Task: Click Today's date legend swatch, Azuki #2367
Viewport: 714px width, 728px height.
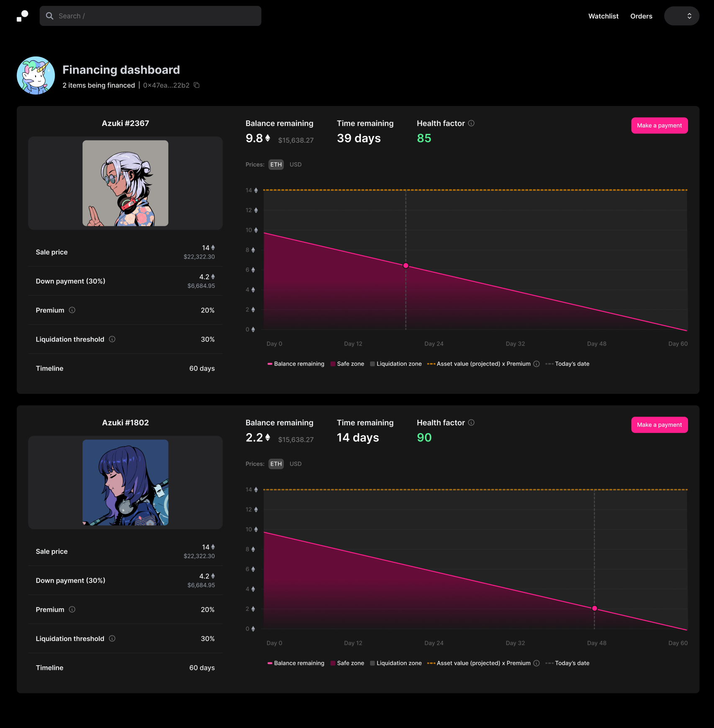Action: click(x=550, y=364)
